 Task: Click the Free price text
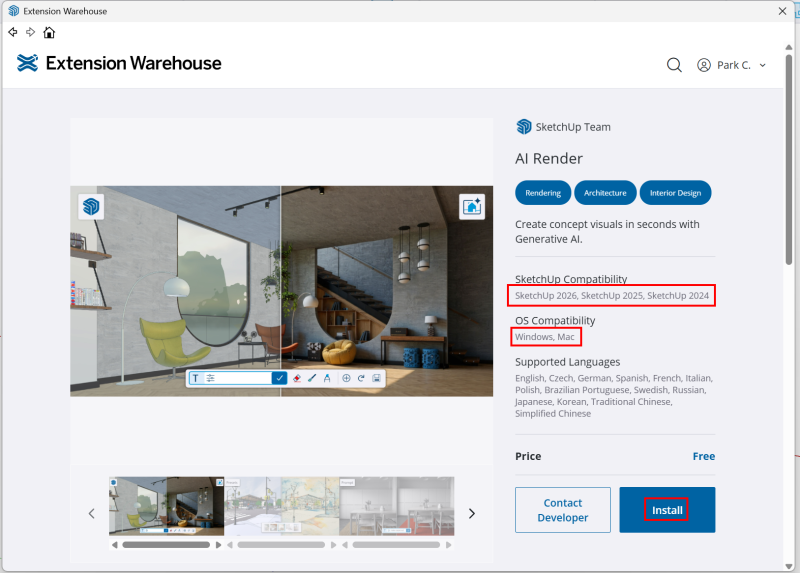click(x=704, y=456)
